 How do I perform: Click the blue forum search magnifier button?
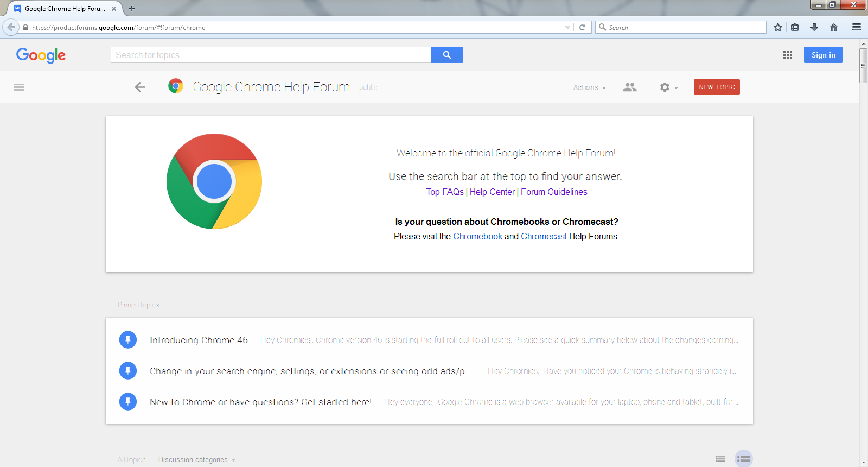pos(447,55)
